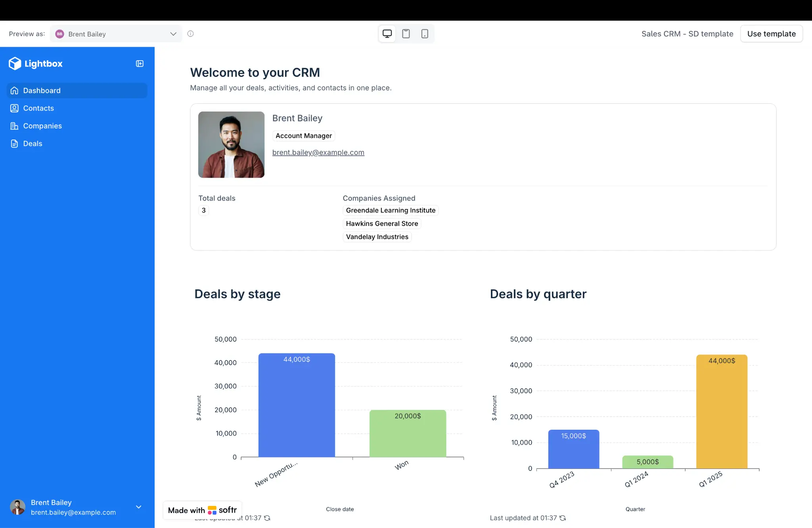The image size is (812, 528).
Task: Click the Use template button
Action: pyautogui.click(x=771, y=33)
